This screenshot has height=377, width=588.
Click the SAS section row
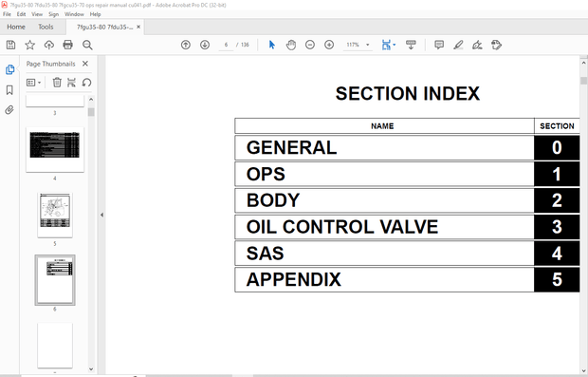pyautogui.click(x=407, y=254)
